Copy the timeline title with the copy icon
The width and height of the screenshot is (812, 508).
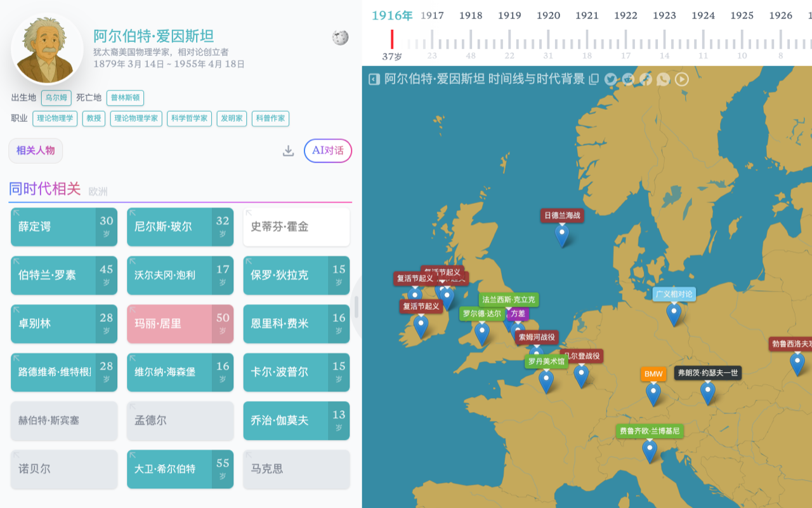[594, 79]
